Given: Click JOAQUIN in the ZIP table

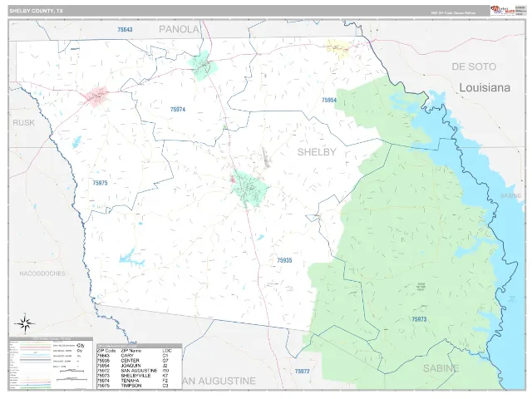Looking at the screenshot, I should pos(131,366).
